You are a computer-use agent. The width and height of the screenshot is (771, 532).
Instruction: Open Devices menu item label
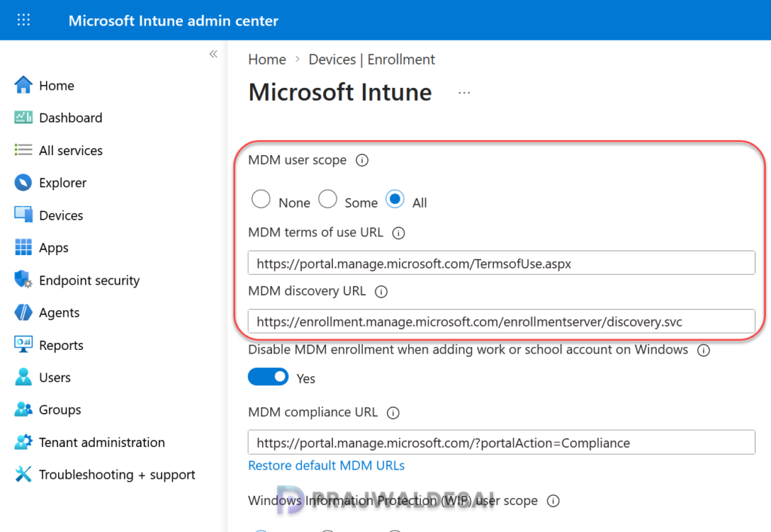click(x=61, y=215)
